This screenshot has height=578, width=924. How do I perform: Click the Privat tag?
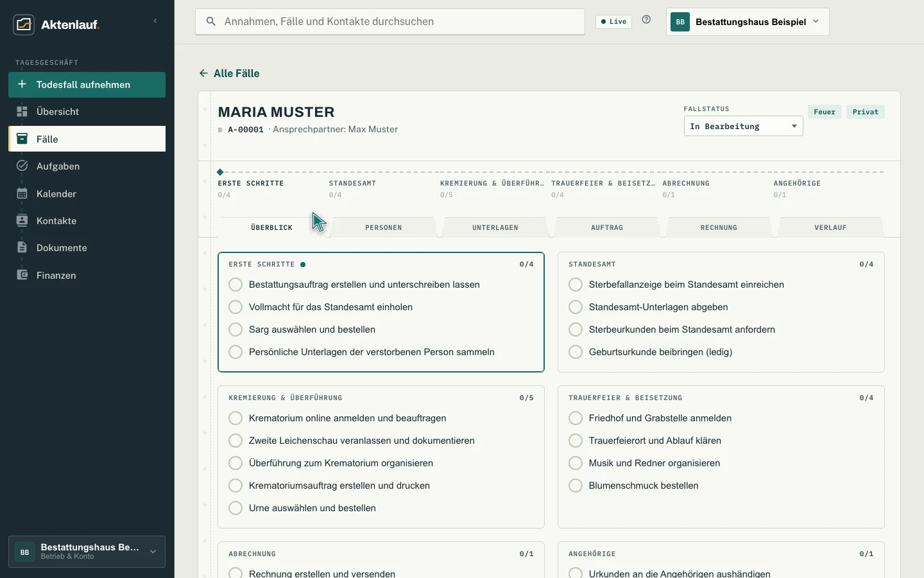[x=866, y=112]
